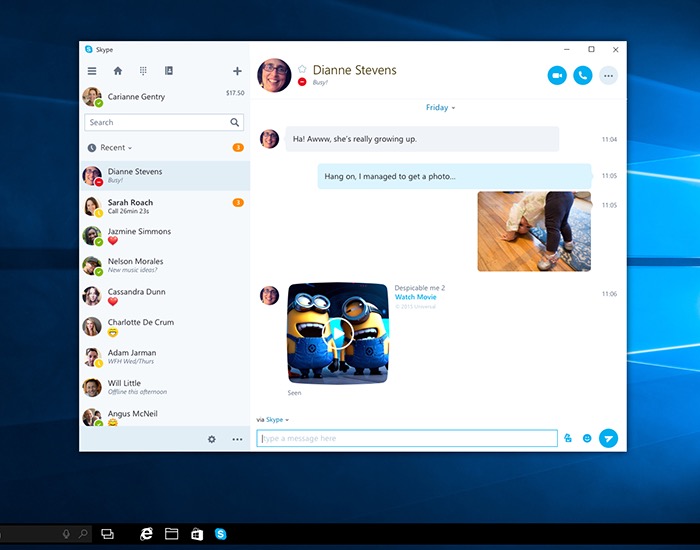Open Skype settings gear in sidebar
This screenshot has width=700, height=550.
[211, 439]
